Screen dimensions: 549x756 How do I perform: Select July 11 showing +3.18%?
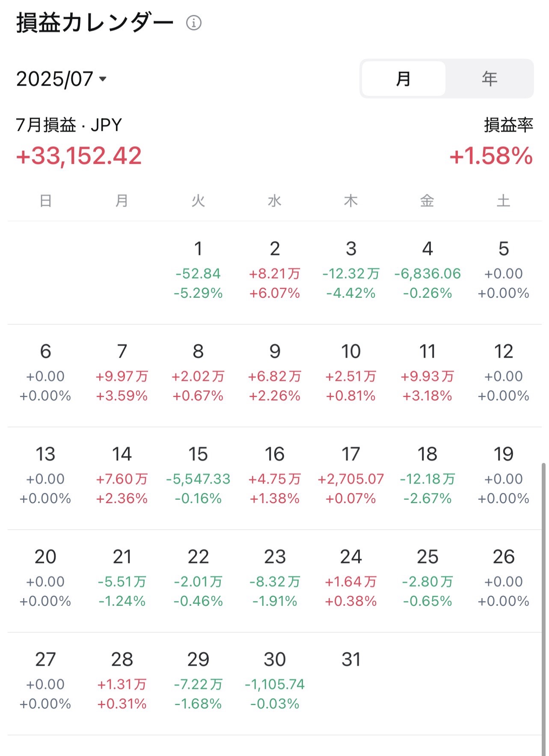427,375
